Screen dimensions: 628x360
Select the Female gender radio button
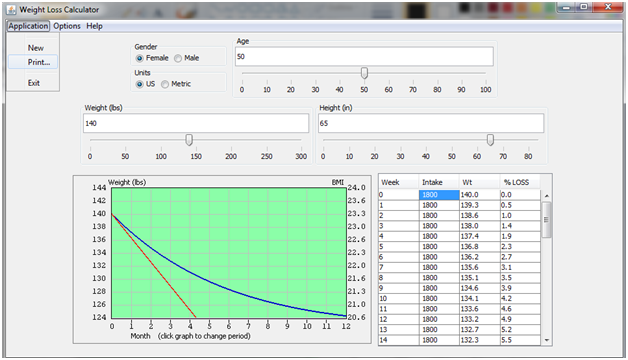pos(139,58)
